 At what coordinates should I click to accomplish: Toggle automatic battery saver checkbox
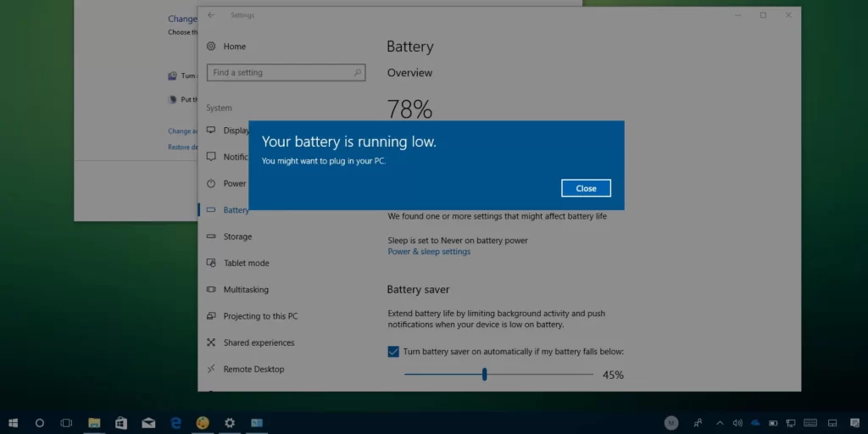[x=393, y=352]
